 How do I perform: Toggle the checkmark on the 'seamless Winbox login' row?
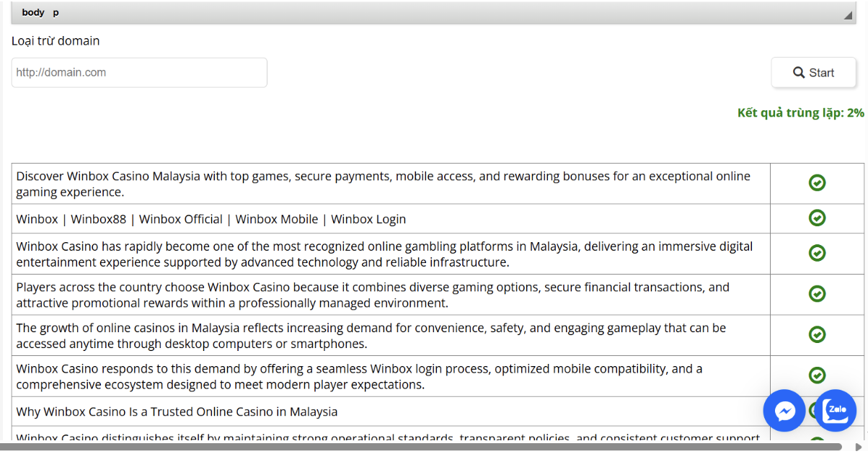point(817,375)
